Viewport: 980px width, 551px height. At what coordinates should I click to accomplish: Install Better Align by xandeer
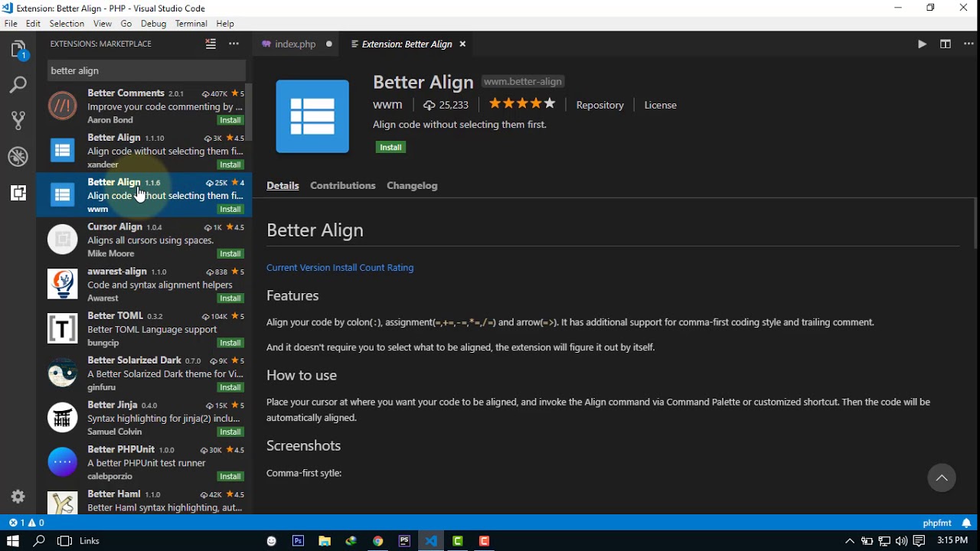(230, 165)
